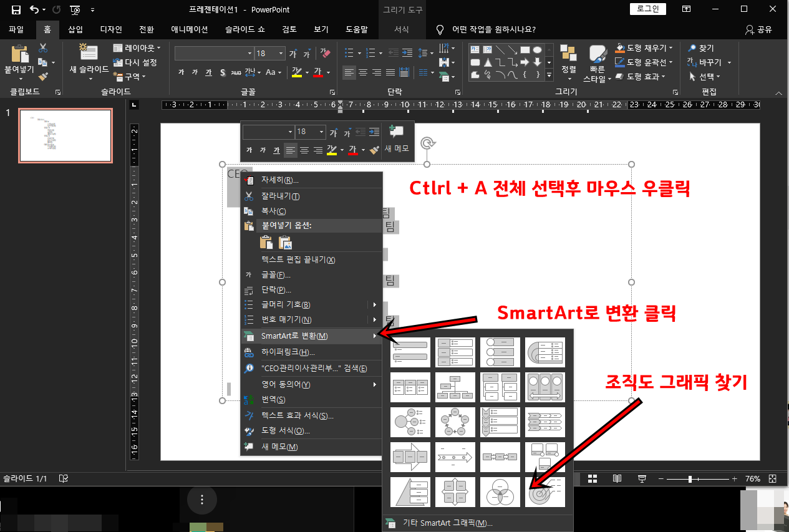Image resolution: width=789 pixels, height=532 pixels.
Task: Toggle underline formatting in the ribbon
Action: coord(209,72)
